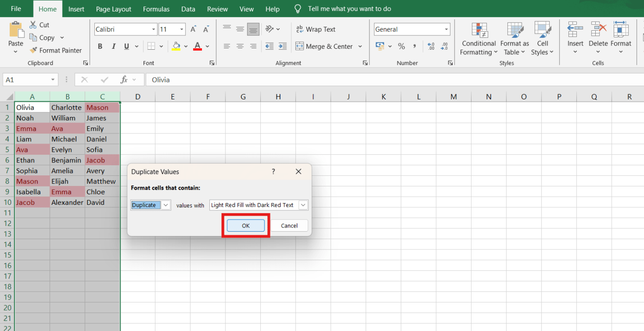Align text left
The image size is (644, 331).
click(x=227, y=46)
